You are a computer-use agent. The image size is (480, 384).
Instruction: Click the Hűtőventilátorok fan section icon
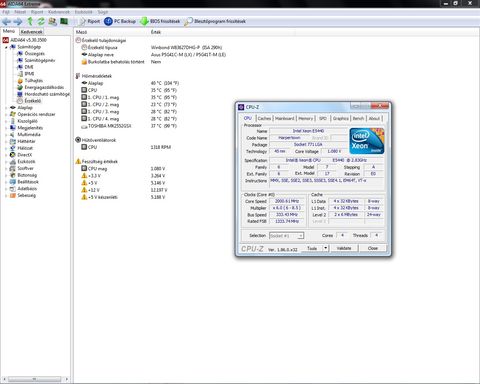click(x=78, y=140)
